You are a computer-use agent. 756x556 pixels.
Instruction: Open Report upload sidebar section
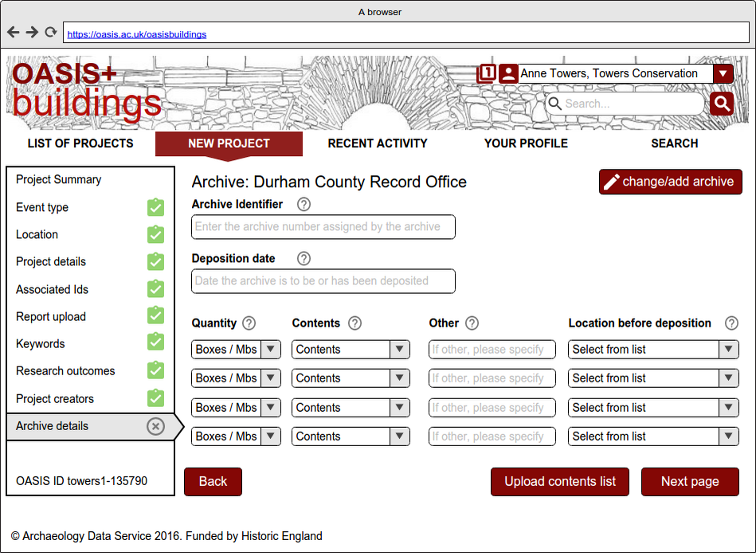tap(51, 316)
